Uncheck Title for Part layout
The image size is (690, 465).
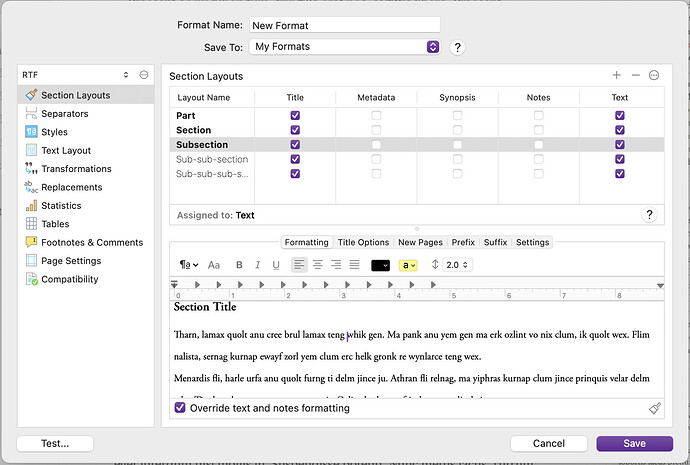[295, 115]
